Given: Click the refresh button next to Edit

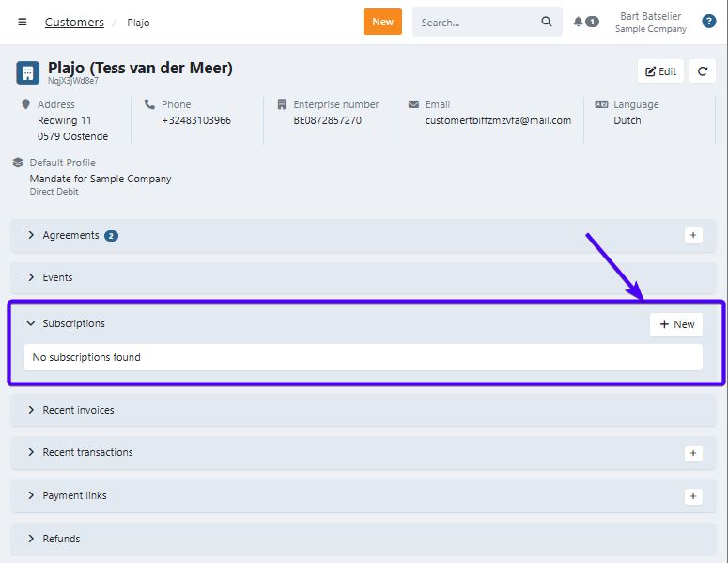Looking at the screenshot, I should coord(702,71).
